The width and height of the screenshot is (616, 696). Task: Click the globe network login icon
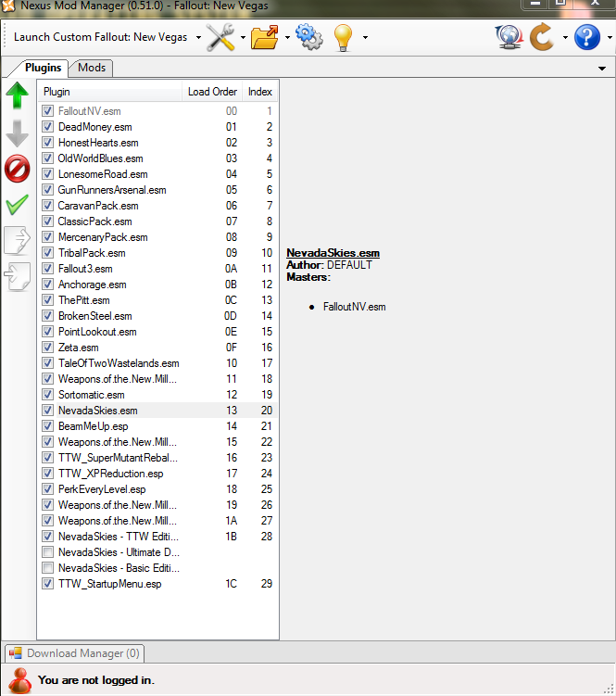click(509, 37)
